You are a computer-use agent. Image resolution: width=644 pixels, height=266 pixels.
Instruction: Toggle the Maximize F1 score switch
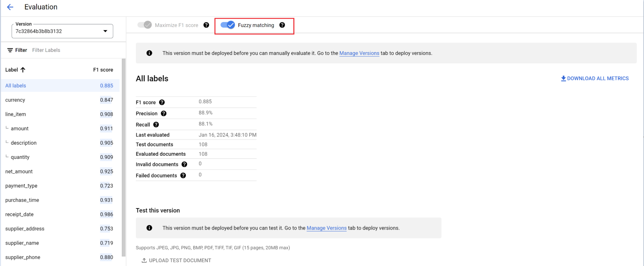145,25
